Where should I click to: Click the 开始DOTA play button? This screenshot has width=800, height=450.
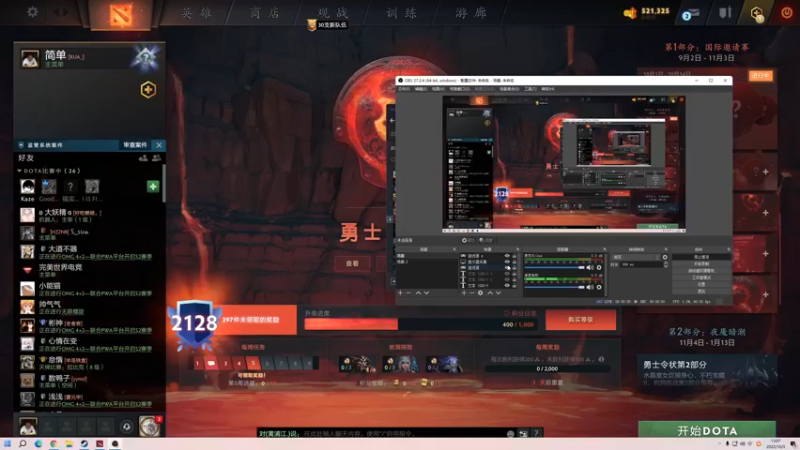(707, 430)
